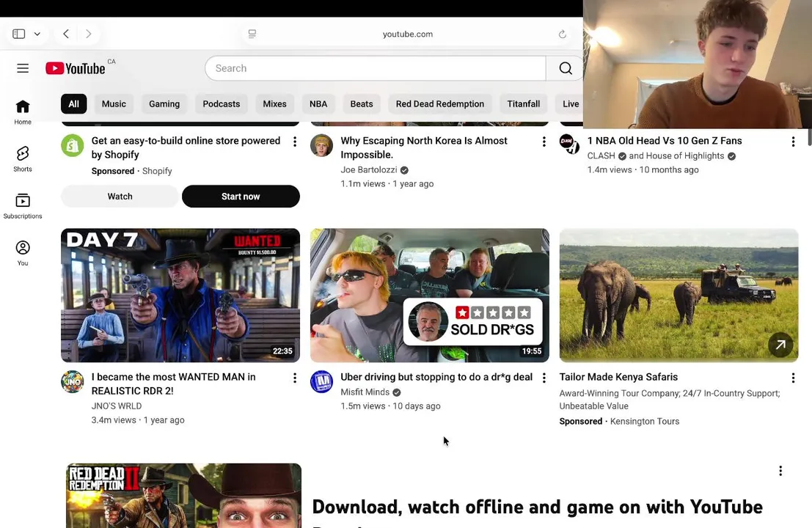The height and width of the screenshot is (528, 812).
Task: Select the Mixes filter chip
Action: [274, 104]
